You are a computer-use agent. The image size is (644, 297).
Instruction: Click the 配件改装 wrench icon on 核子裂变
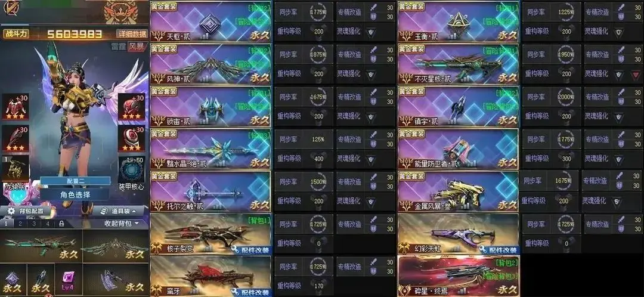237,249
